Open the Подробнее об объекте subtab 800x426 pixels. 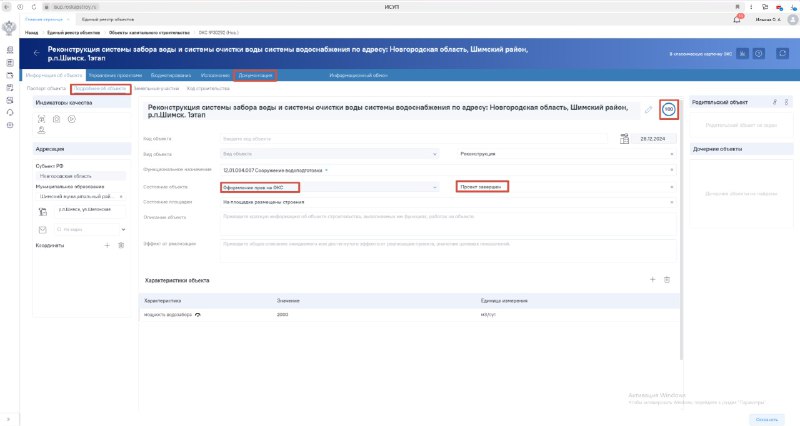pos(100,89)
